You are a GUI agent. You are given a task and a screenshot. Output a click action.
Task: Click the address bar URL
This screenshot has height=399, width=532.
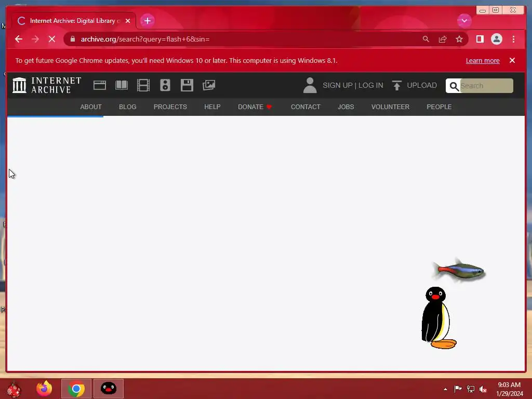pyautogui.click(x=145, y=39)
